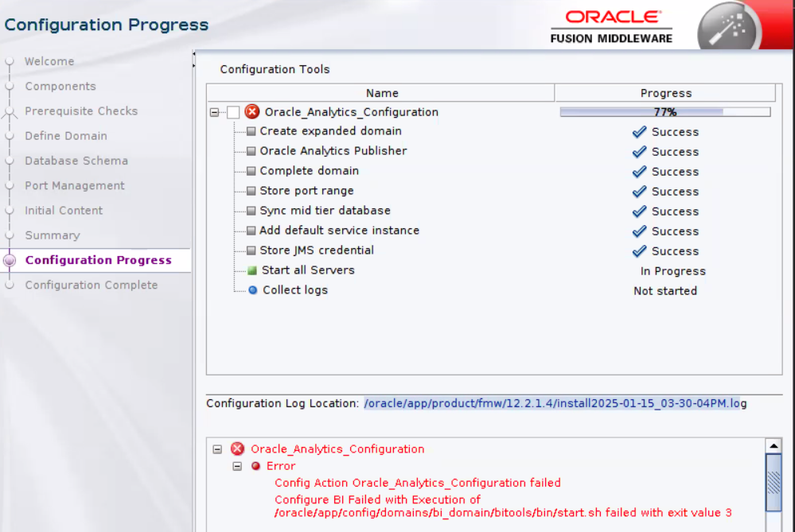
Task: Click the red X icon in the error log tree
Action: click(x=237, y=449)
